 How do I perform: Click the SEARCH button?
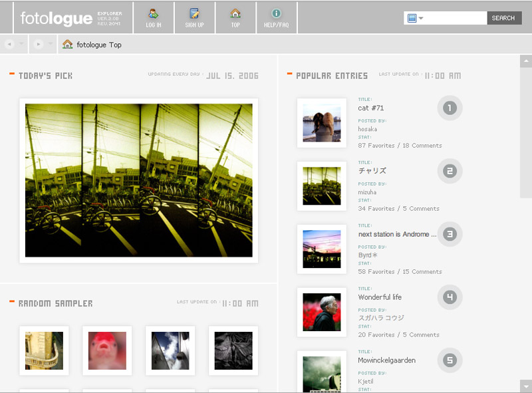504,18
